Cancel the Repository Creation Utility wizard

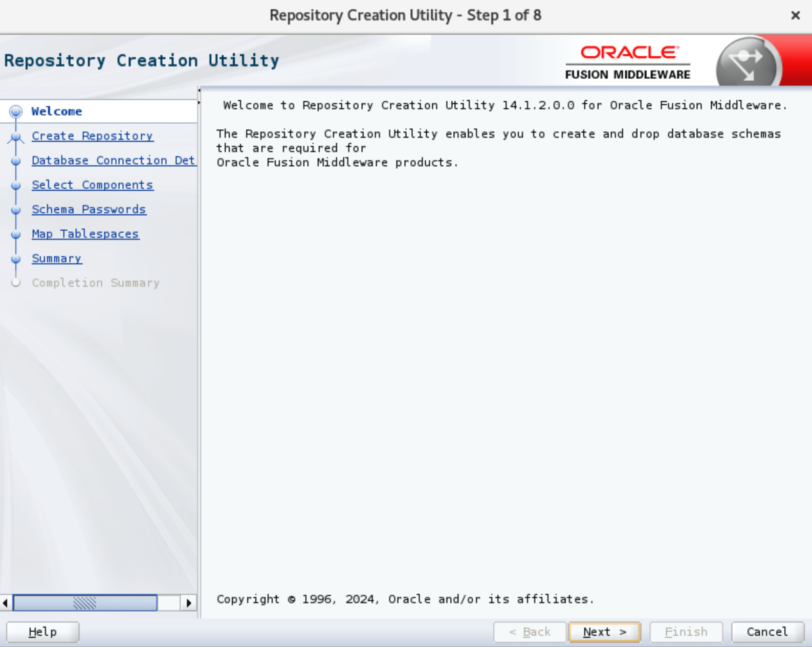(x=767, y=632)
